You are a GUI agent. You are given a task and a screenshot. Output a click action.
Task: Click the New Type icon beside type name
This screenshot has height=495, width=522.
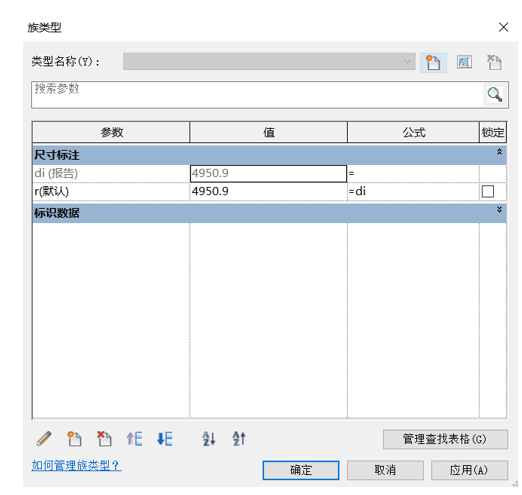[433, 62]
